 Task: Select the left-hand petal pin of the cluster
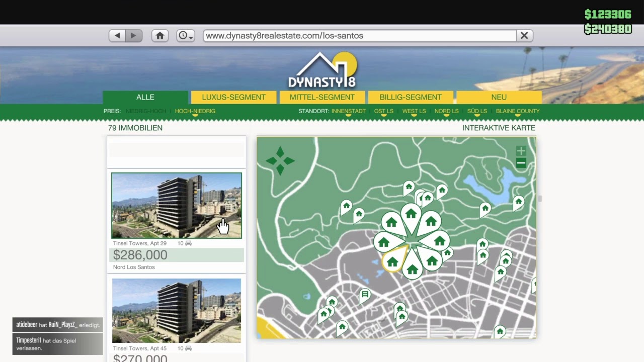pyautogui.click(x=385, y=242)
